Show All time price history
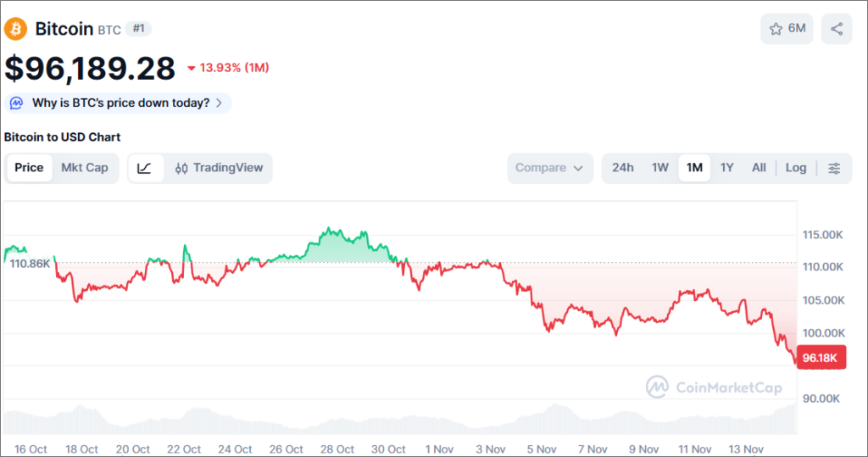The image size is (868, 457). [x=759, y=168]
